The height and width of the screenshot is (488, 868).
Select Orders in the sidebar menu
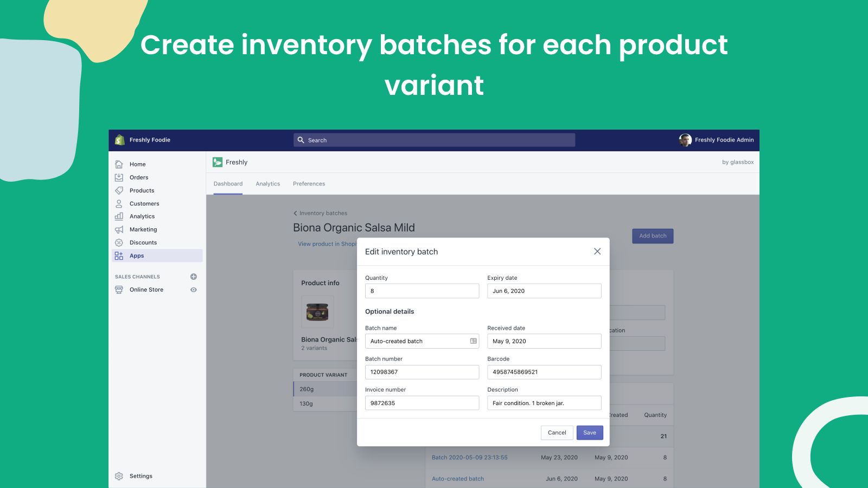pyautogui.click(x=139, y=177)
